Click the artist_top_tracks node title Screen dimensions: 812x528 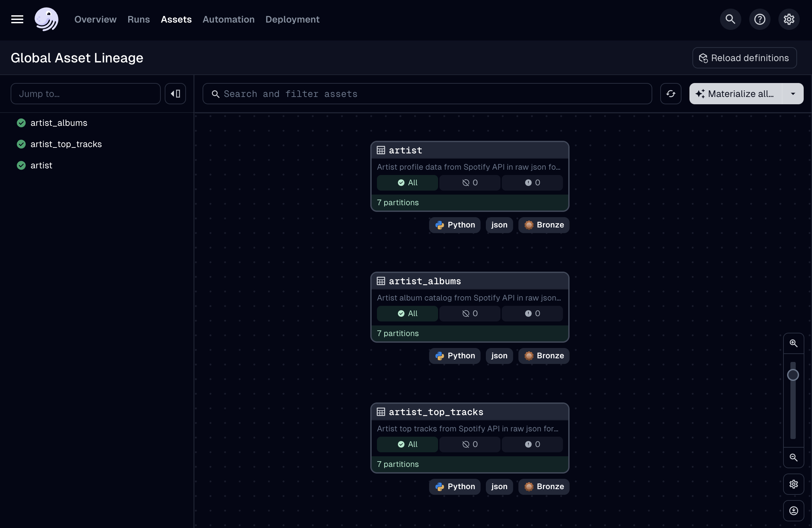click(x=436, y=412)
